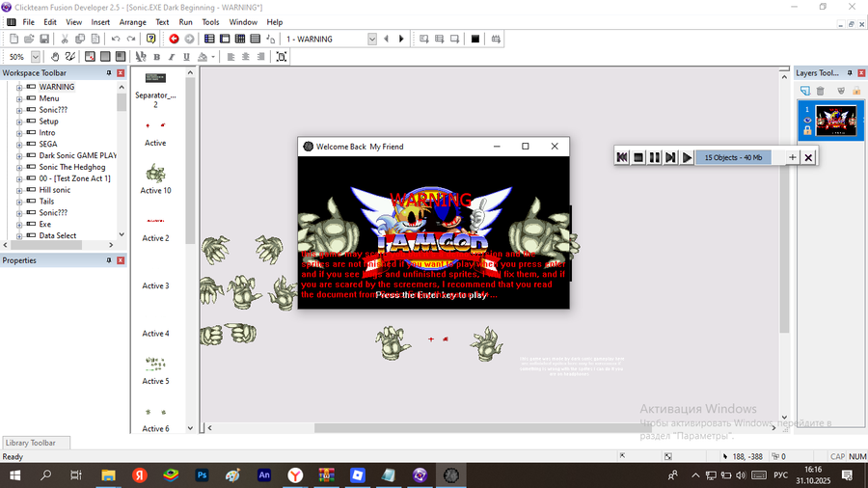Go back with the red arrow icon

coord(174,39)
